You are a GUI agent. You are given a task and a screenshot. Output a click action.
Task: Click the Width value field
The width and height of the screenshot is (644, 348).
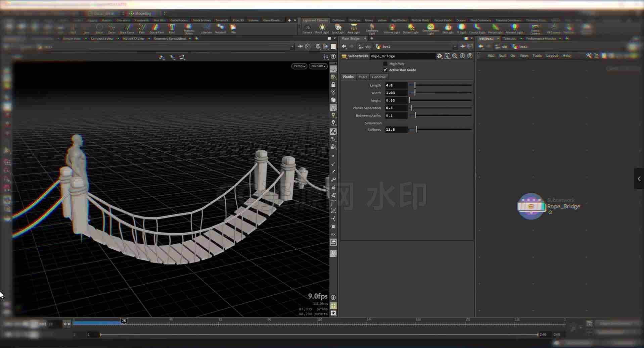(396, 93)
